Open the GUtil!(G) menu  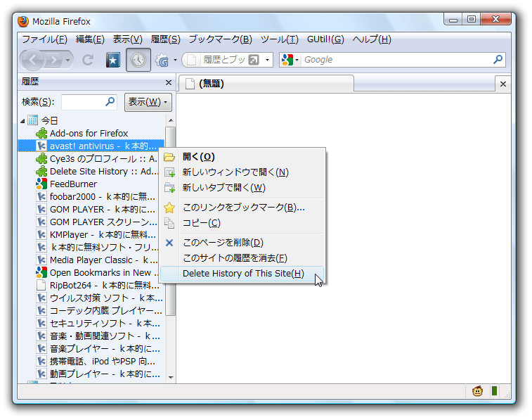pos(325,39)
